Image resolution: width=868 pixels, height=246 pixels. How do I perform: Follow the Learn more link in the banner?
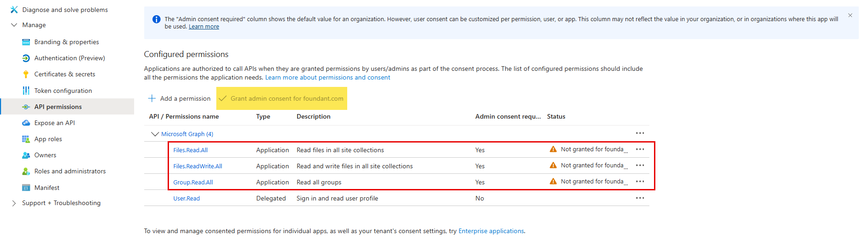click(204, 27)
